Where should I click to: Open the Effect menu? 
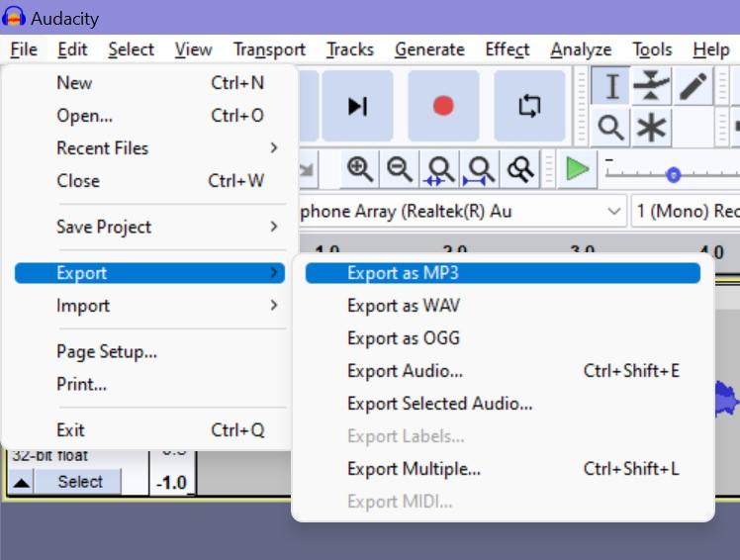[x=508, y=49]
